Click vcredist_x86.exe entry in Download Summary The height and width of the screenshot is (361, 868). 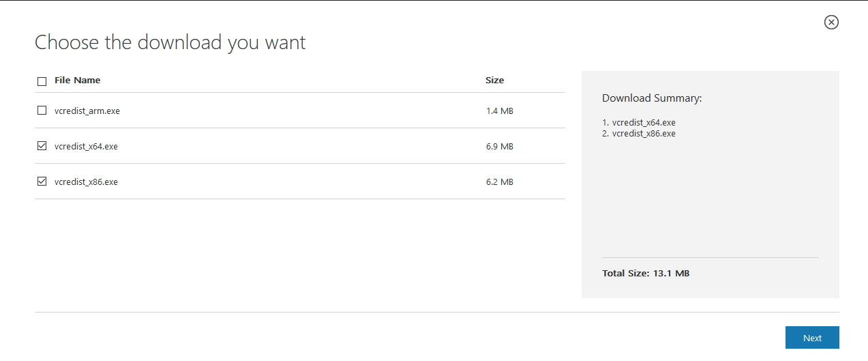coord(639,134)
